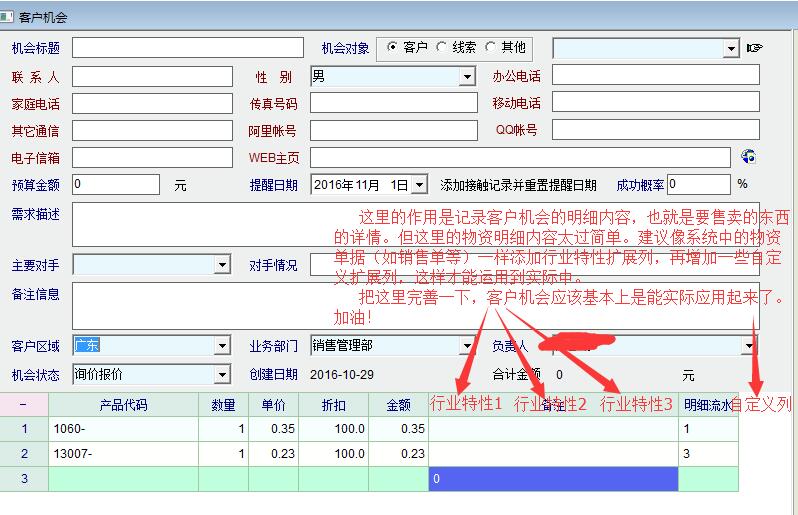Click the 产品代码 column header
The height and width of the screenshot is (515, 798).
[x=123, y=405]
